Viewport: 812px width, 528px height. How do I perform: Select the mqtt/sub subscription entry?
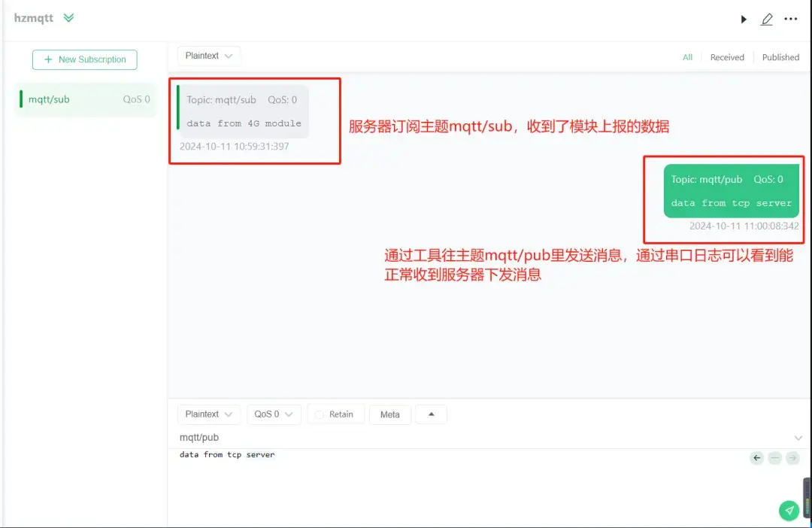(x=85, y=99)
